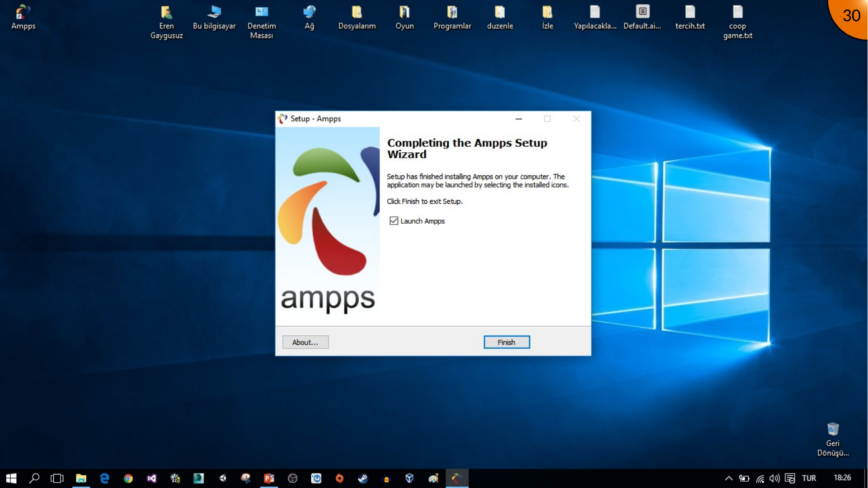Switch to Ampps setup in taskbar

pos(457,479)
